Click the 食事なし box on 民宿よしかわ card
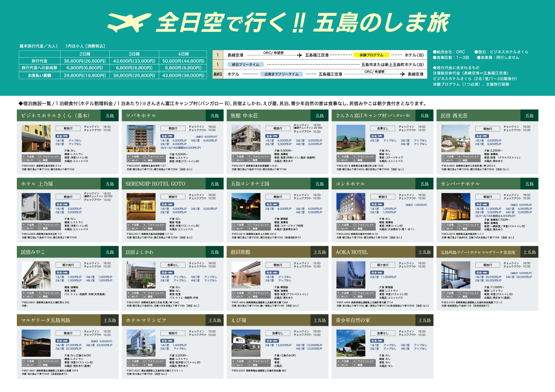This screenshot has height=392, width=555. tap(173, 265)
